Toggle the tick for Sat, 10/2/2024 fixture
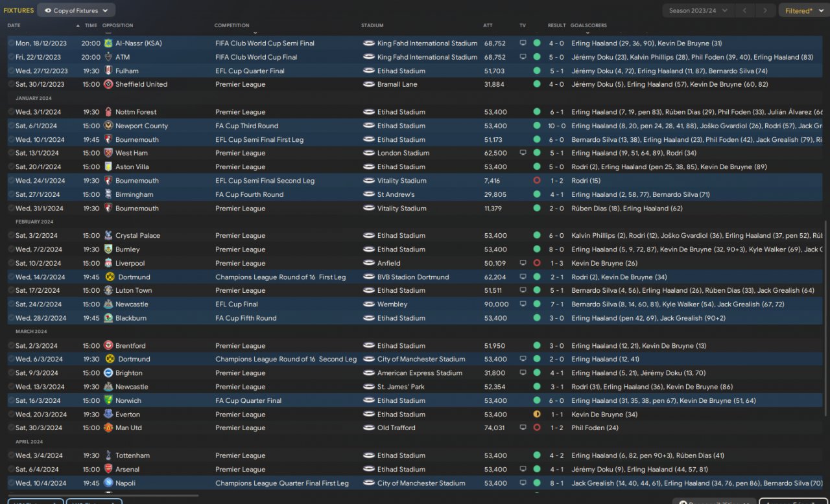 click(x=11, y=263)
